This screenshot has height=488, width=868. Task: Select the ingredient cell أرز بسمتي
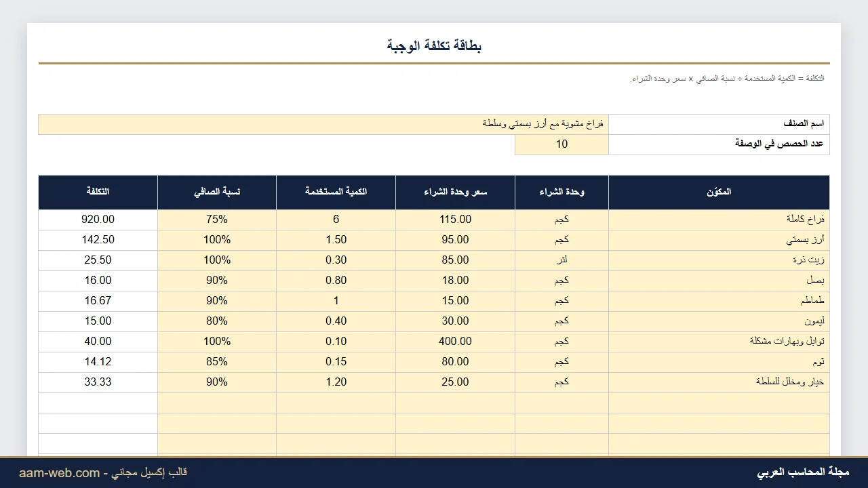point(719,240)
